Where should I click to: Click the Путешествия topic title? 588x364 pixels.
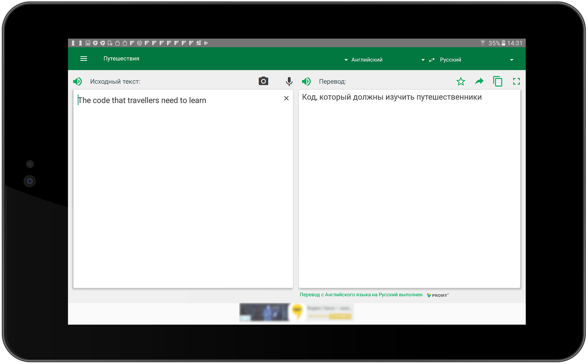pos(121,59)
